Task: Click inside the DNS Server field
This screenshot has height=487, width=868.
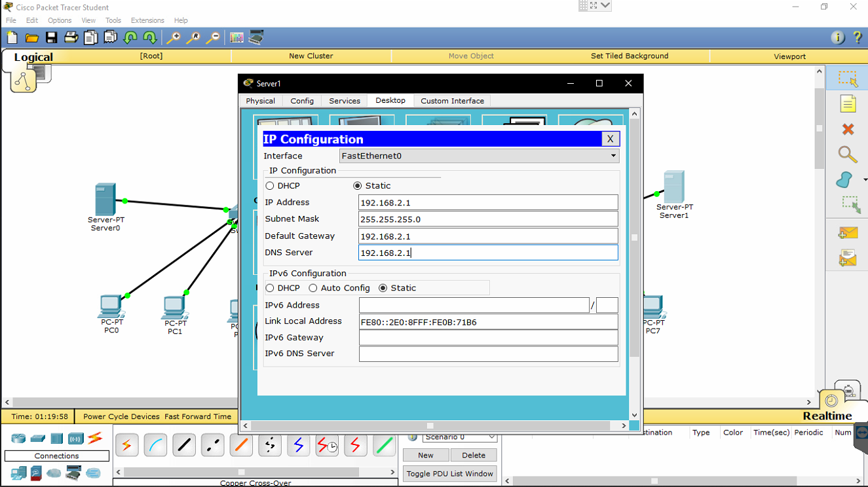Action: [x=488, y=252]
